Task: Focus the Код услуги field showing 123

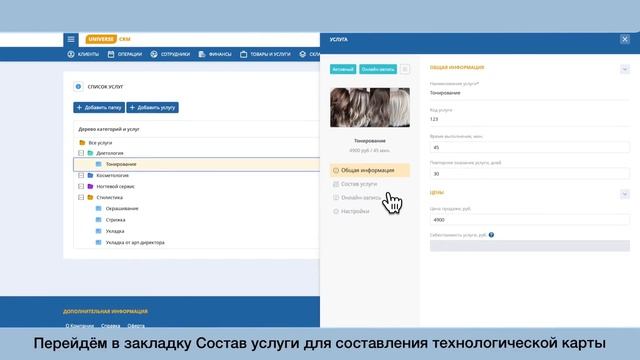Action: point(529,119)
